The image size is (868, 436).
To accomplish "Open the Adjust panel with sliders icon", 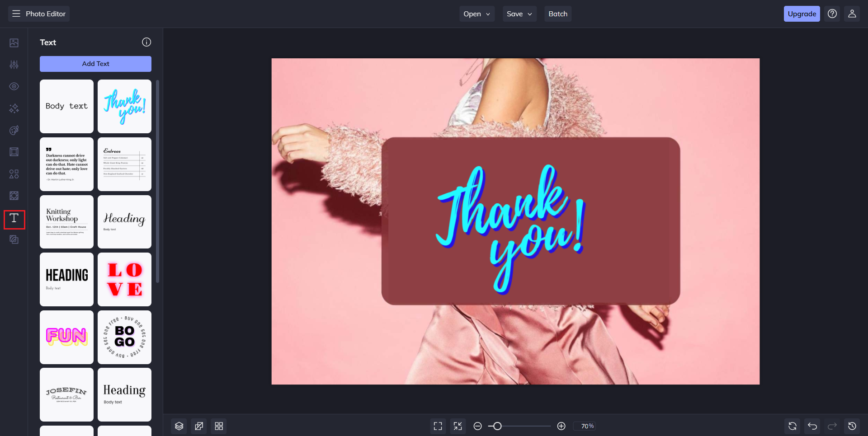I will tap(14, 65).
